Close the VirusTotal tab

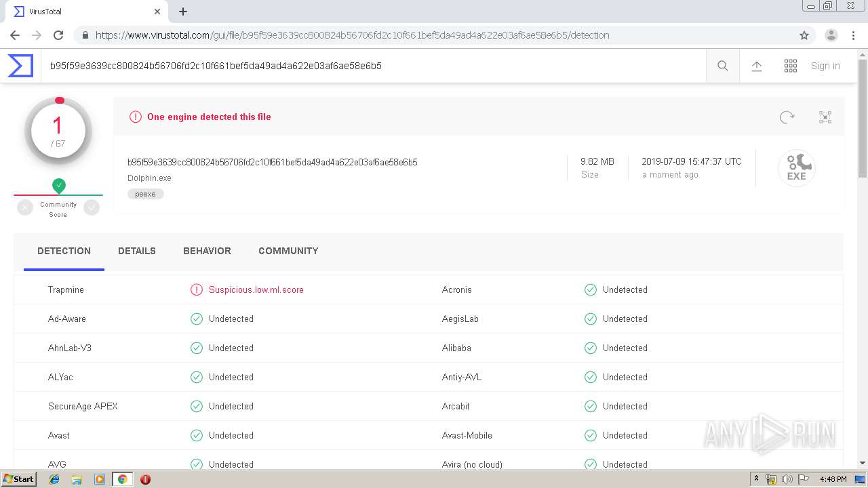click(157, 12)
